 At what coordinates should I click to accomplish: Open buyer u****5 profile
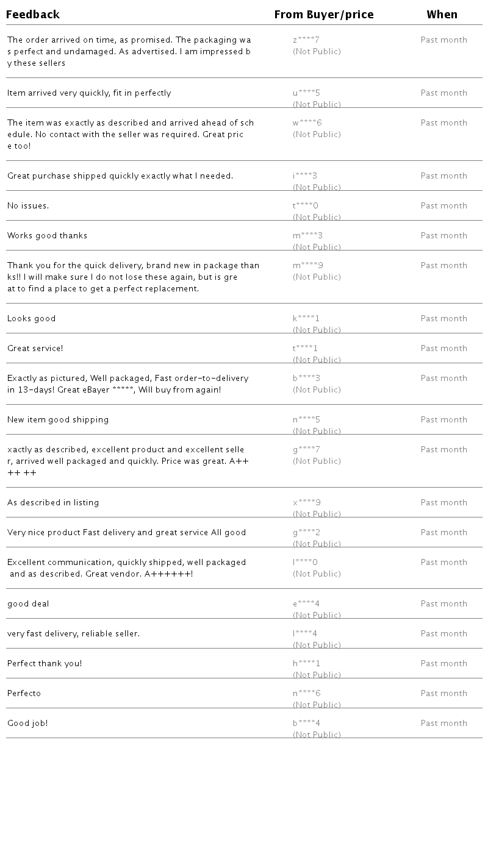coord(306,93)
